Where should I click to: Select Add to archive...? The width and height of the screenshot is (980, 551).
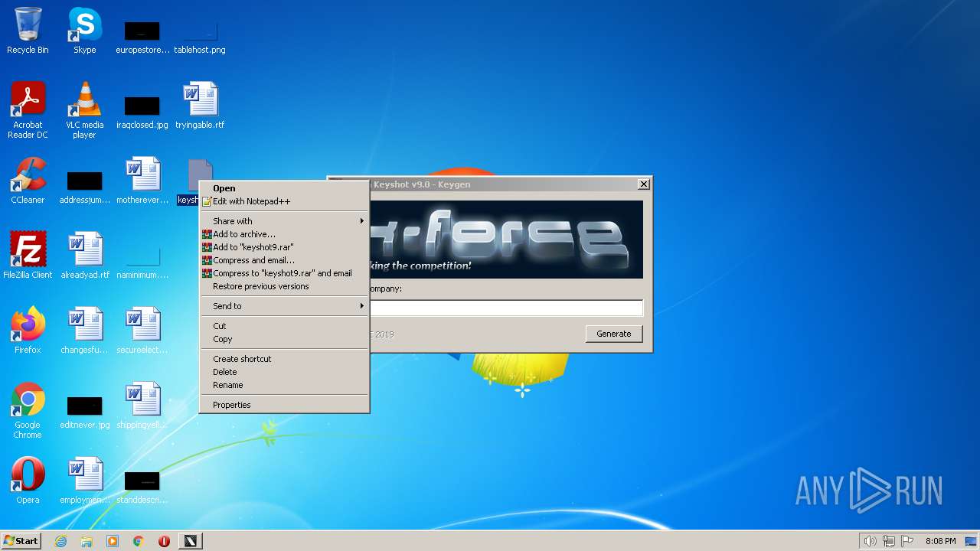(x=285, y=234)
